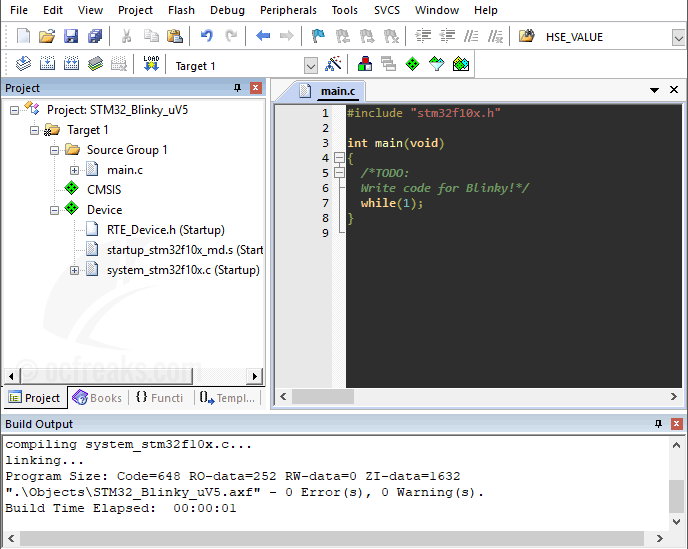
Task: Open the Pack Installer icon
Action: (x=460, y=65)
